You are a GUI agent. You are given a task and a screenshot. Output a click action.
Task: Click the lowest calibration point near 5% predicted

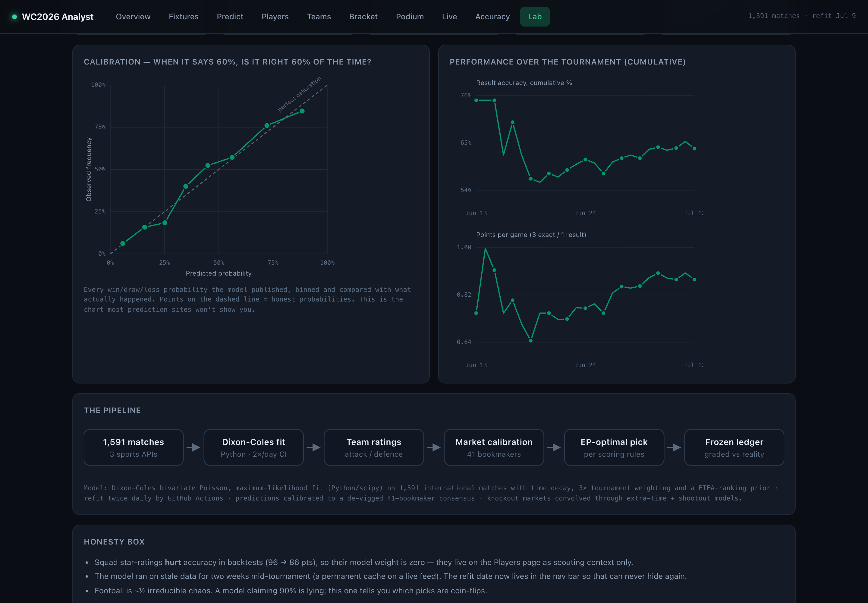(x=123, y=244)
